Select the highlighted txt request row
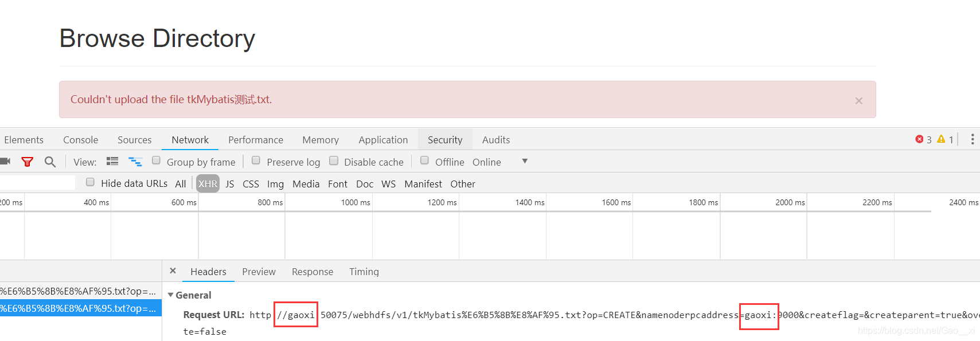 81,308
